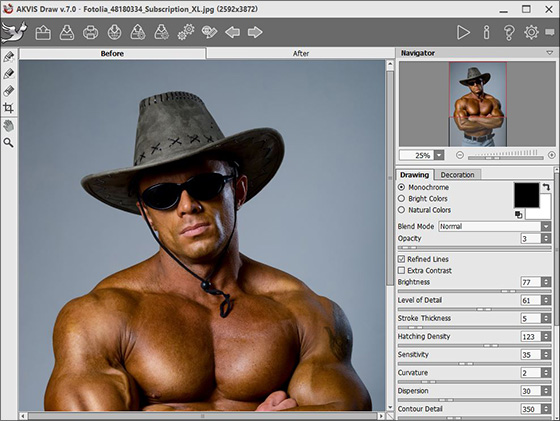Click scroll-up arrow of image view
Viewport: 560px width, 421px height.
tap(390, 65)
